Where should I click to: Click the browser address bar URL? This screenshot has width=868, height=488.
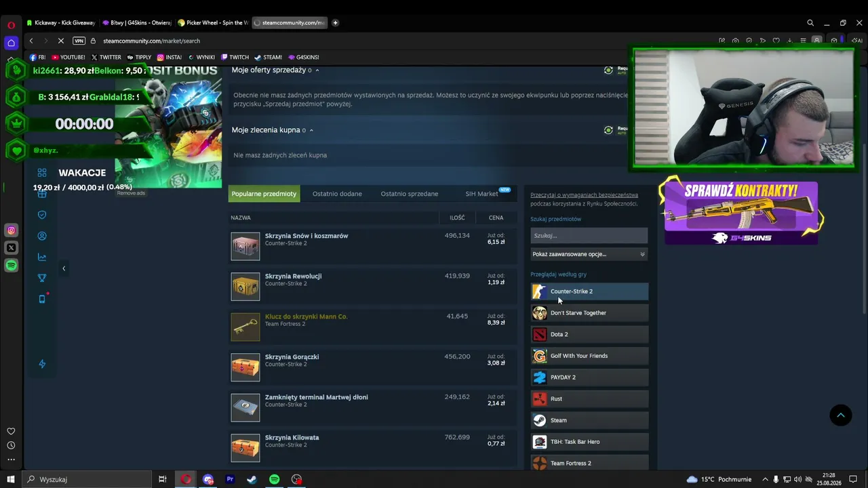click(151, 41)
